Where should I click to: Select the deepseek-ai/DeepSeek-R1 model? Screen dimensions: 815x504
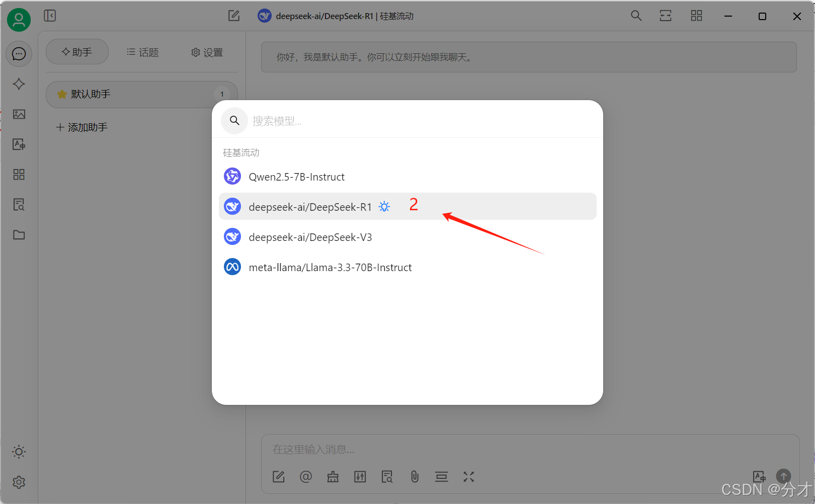(407, 206)
